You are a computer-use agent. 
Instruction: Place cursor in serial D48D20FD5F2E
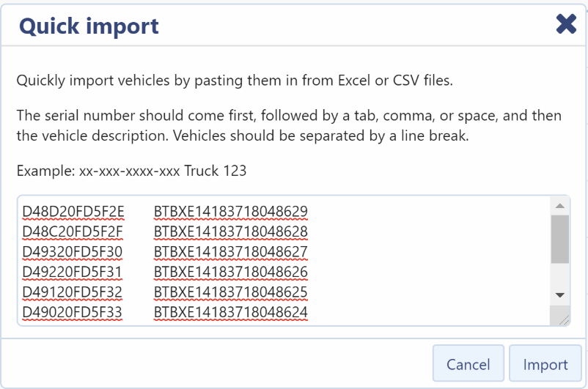73,212
